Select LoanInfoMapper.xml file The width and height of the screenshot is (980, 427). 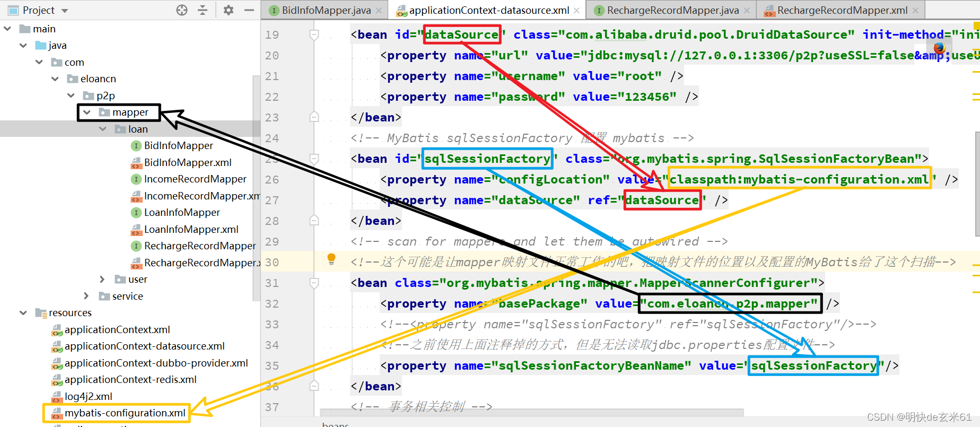(x=191, y=229)
